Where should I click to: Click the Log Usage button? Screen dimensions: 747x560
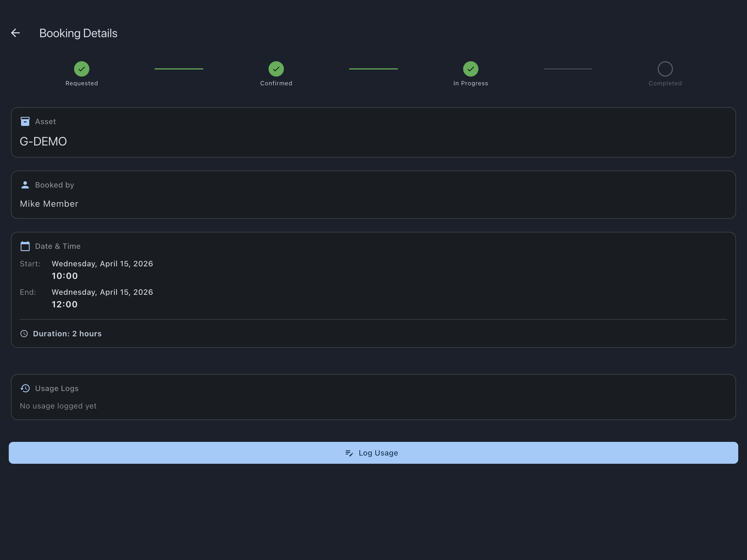(x=373, y=453)
